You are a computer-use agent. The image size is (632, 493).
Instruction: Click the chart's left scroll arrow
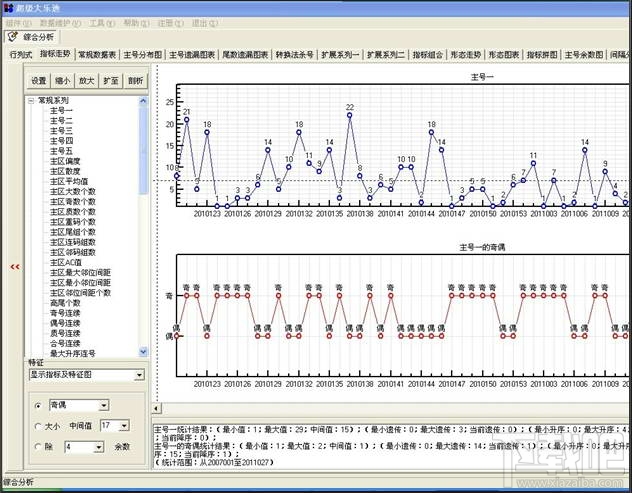click(156, 408)
